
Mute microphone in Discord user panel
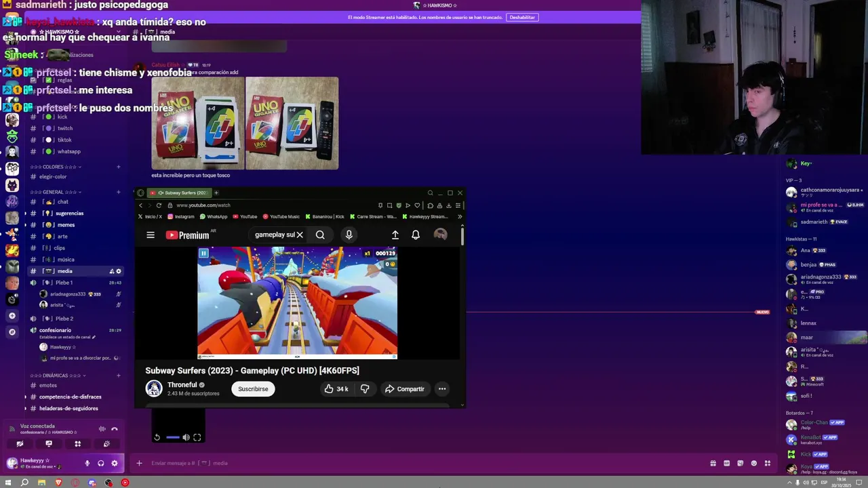tap(87, 463)
